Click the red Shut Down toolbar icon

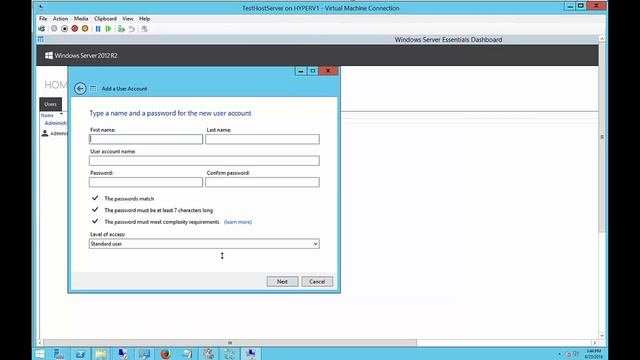pos(75,29)
